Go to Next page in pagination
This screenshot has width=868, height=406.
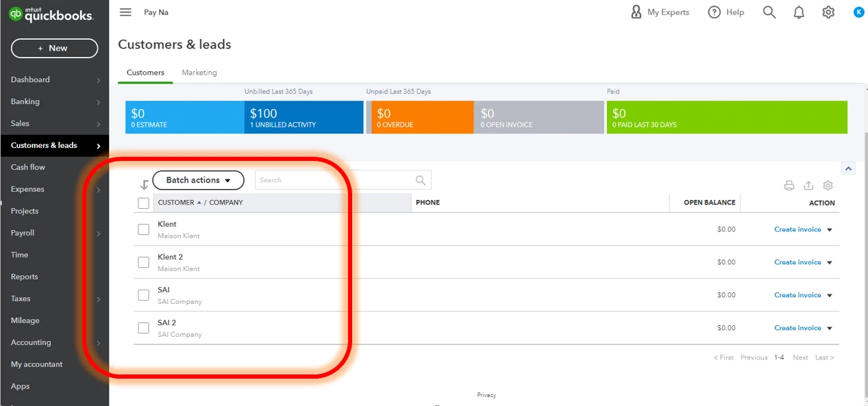point(800,357)
